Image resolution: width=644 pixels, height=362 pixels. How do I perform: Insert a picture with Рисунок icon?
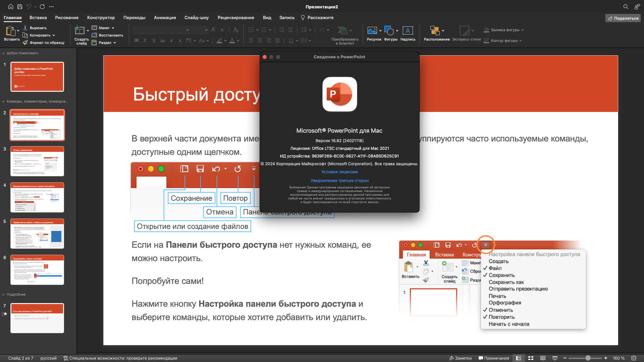coord(372,31)
